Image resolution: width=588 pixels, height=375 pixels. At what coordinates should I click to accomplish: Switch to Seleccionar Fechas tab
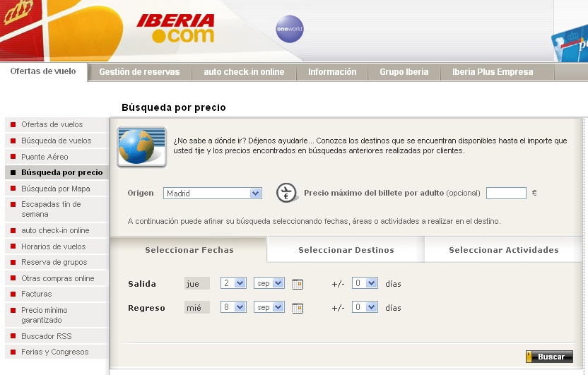[x=189, y=250]
